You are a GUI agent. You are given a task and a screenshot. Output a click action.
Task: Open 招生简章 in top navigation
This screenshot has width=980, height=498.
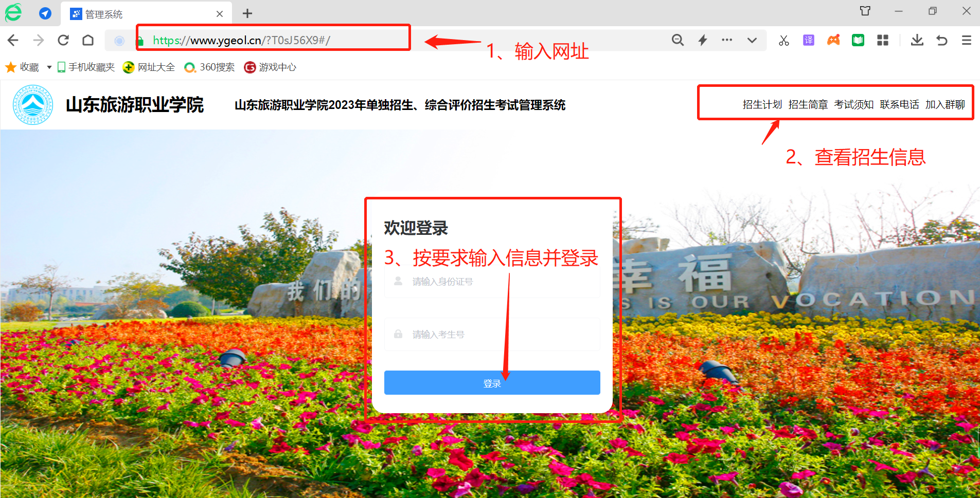click(808, 105)
